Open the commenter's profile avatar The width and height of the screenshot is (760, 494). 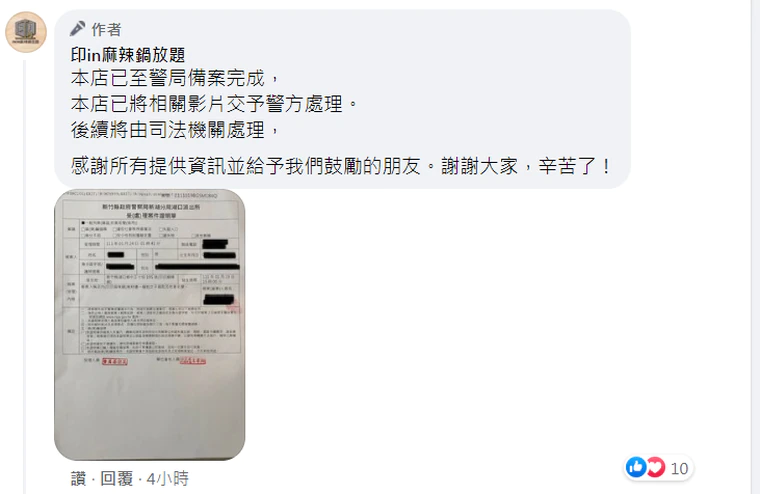pyautogui.click(x=26, y=32)
